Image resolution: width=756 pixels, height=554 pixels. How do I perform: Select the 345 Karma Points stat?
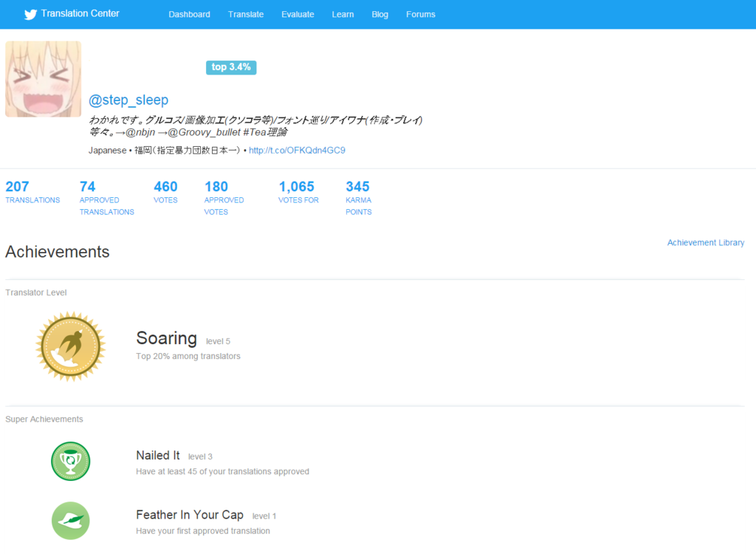(x=358, y=198)
